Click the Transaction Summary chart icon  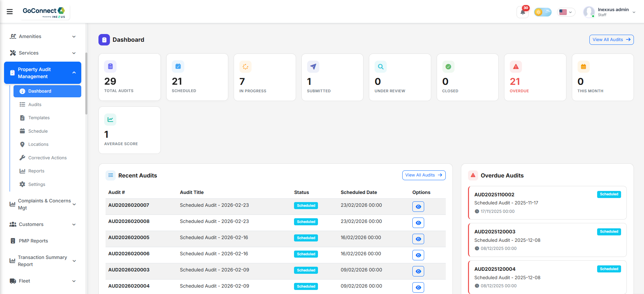(x=12, y=261)
